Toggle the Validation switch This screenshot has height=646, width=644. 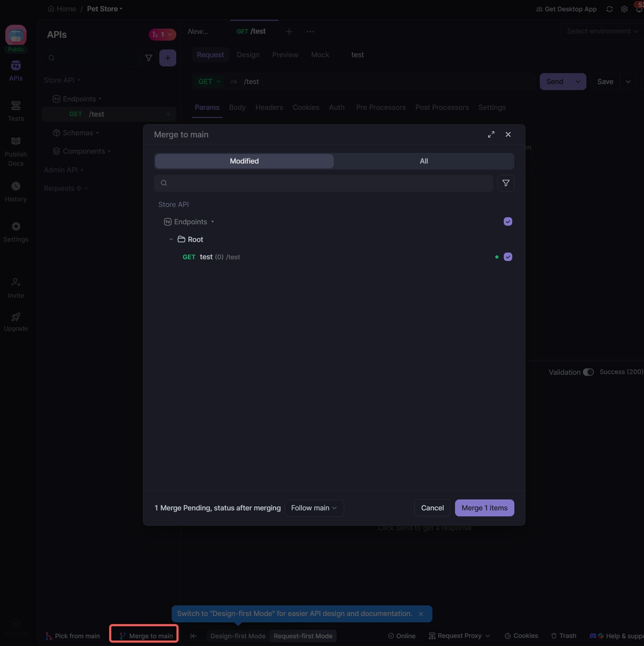point(588,372)
